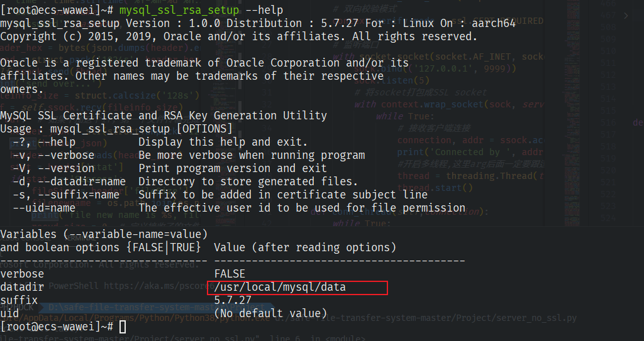Screen dimensions: 644x341
Task: Click the 'aarch64' architecture text
Action: coord(493,23)
